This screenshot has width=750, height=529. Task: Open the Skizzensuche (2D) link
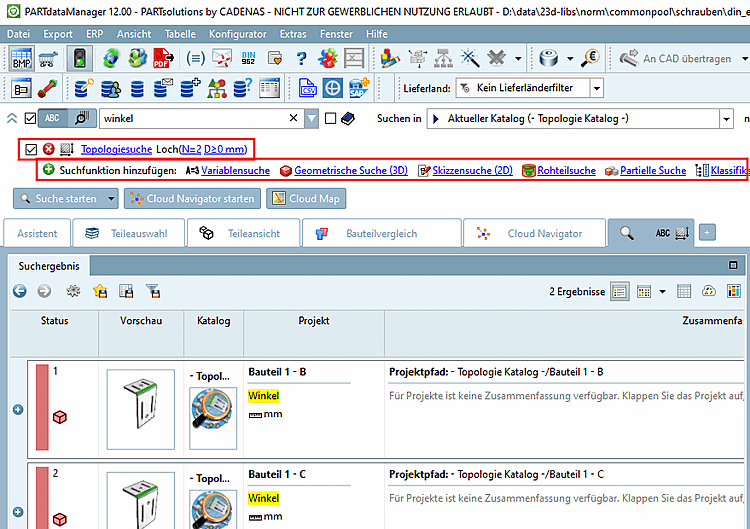pyautogui.click(x=472, y=170)
